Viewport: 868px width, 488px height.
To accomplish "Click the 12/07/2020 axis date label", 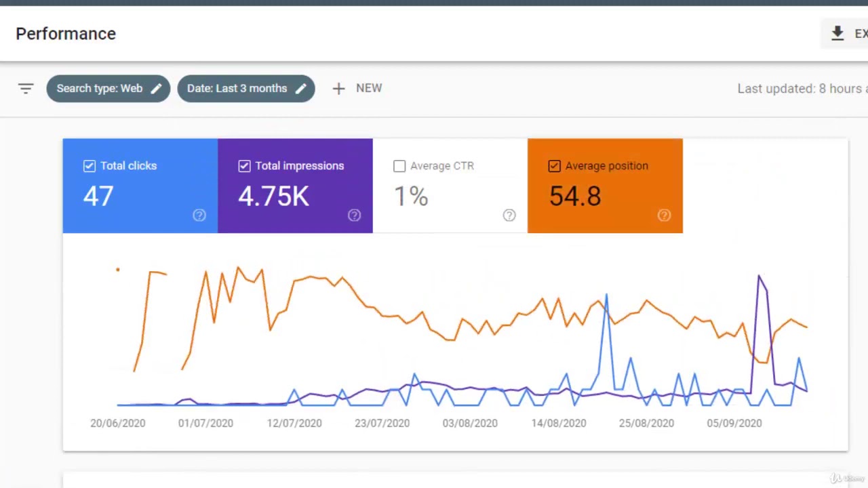I will tap(294, 423).
